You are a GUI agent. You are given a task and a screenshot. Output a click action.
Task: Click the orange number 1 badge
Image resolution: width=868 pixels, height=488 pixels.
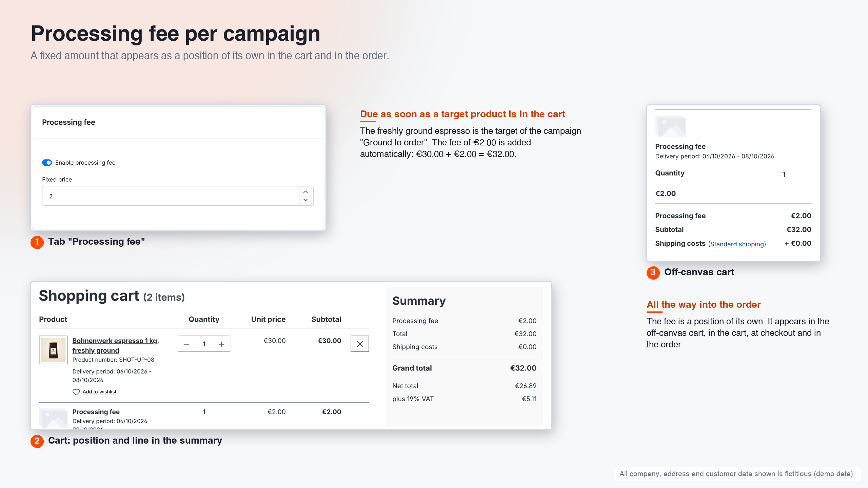[x=37, y=242]
